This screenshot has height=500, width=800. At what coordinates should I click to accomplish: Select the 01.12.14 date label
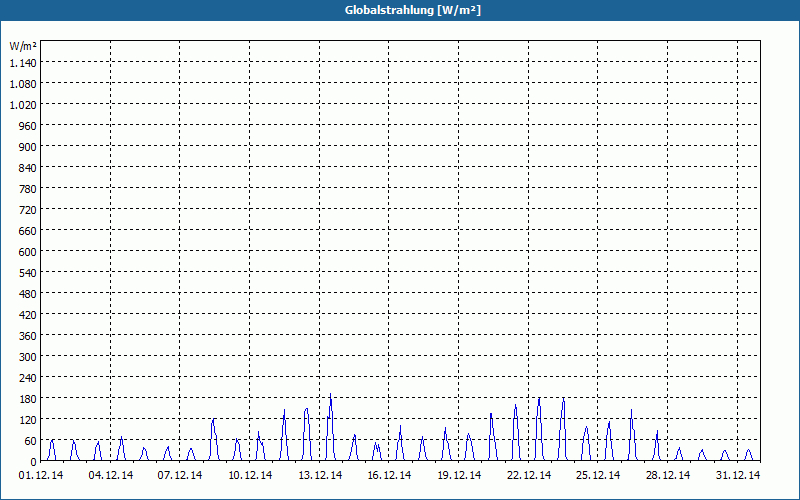click(x=41, y=476)
